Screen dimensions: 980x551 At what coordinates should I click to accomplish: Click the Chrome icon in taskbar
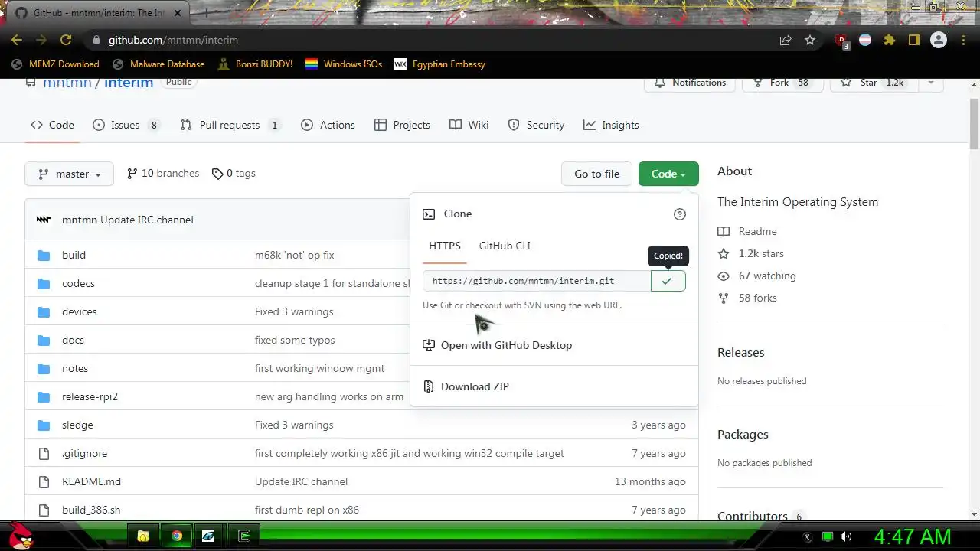177,536
